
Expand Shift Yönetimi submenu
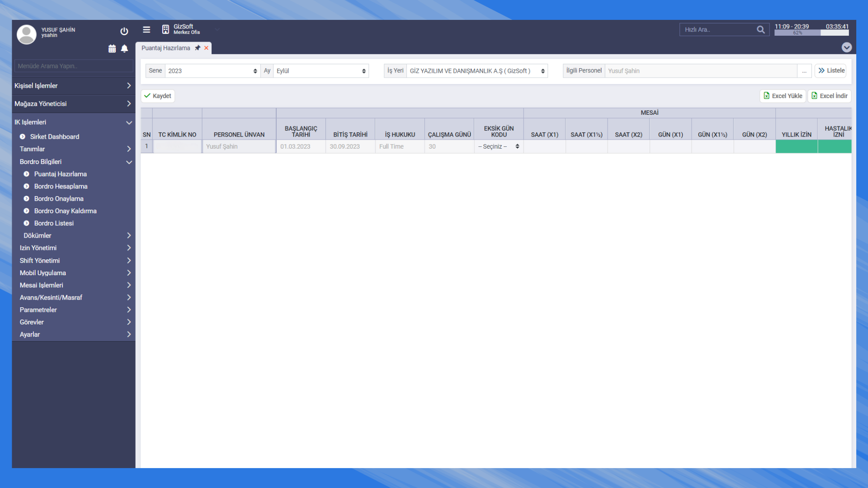click(x=73, y=261)
